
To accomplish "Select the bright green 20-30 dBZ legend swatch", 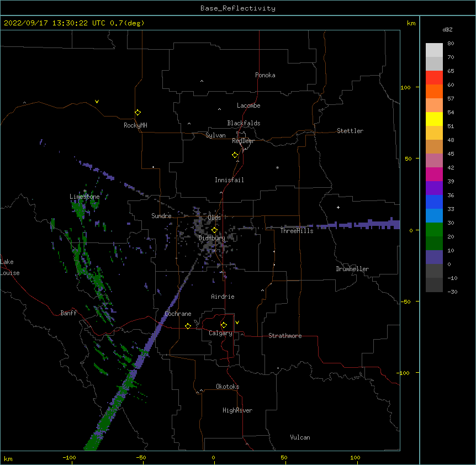I will click(434, 230).
